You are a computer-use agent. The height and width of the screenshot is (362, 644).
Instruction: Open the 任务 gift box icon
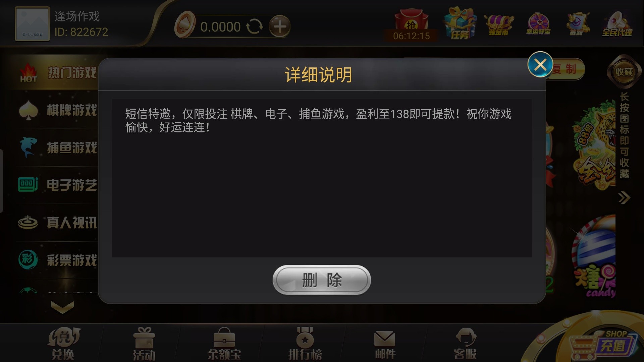coord(460,23)
